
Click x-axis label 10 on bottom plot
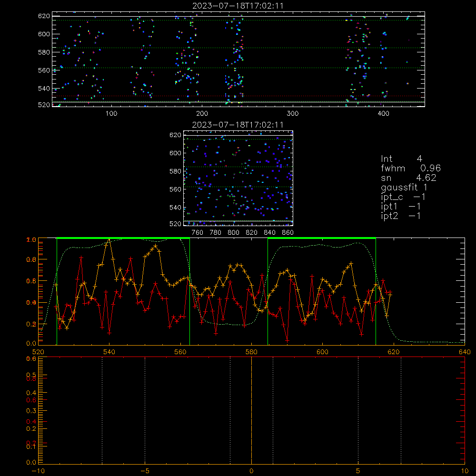coord(465,471)
